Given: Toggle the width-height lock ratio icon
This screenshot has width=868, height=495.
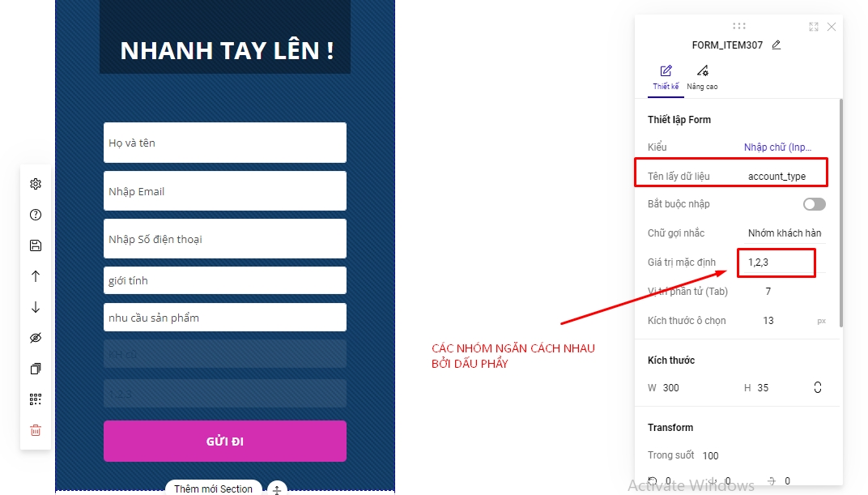Looking at the screenshot, I should tap(818, 387).
